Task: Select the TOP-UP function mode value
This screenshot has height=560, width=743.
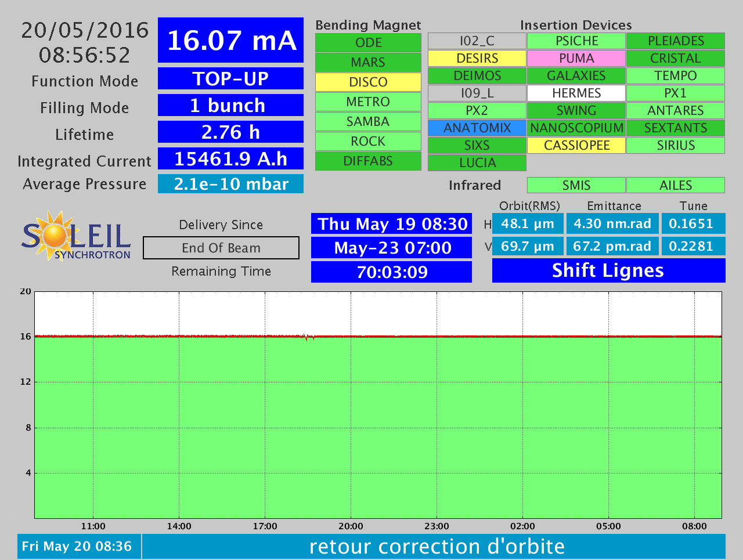Action: [231, 78]
